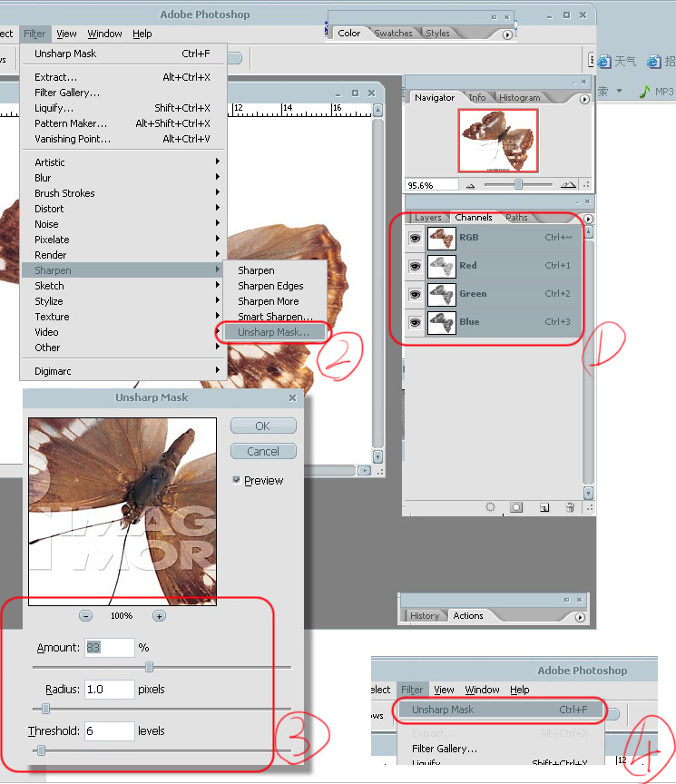
Task: Click Navigator zoom in large mountains icon
Action: click(568, 185)
